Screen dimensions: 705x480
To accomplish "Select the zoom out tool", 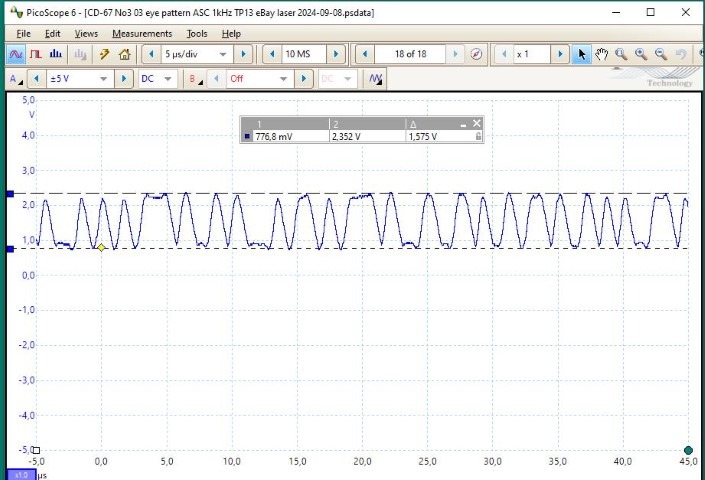I will tap(660, 54).
